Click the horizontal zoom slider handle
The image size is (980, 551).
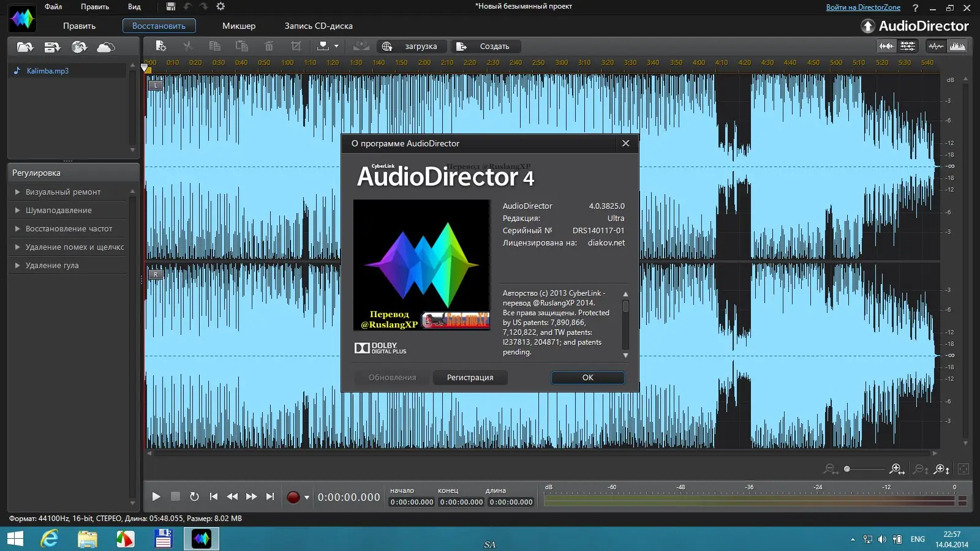tap(847, 469)
